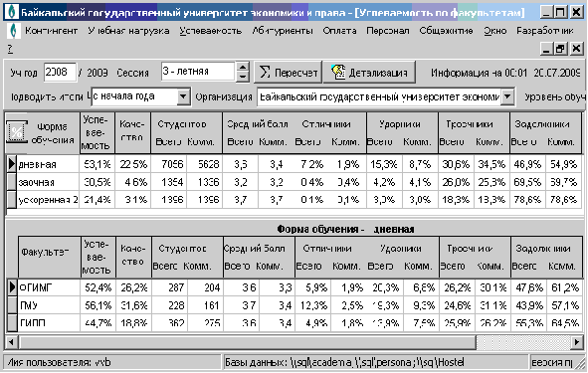Select the заочная row marker
The height and width of the screenshot is (373, 588).
(11, 182)
